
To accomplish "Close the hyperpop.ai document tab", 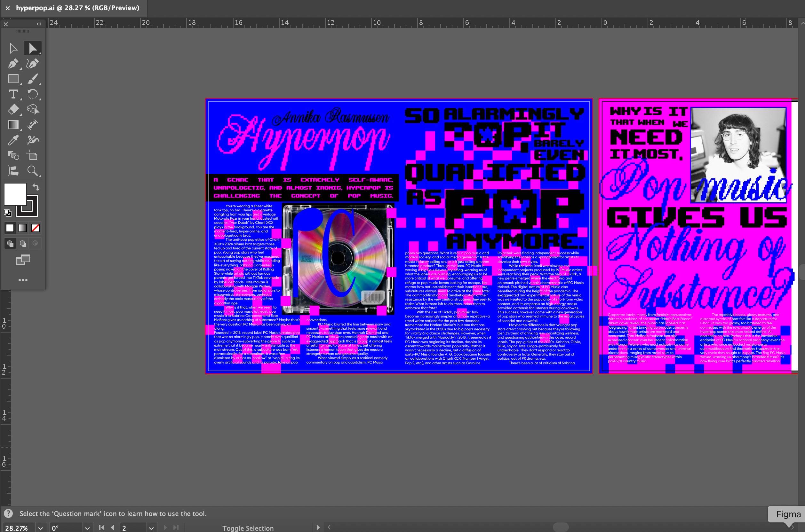I will click(7, 8).
